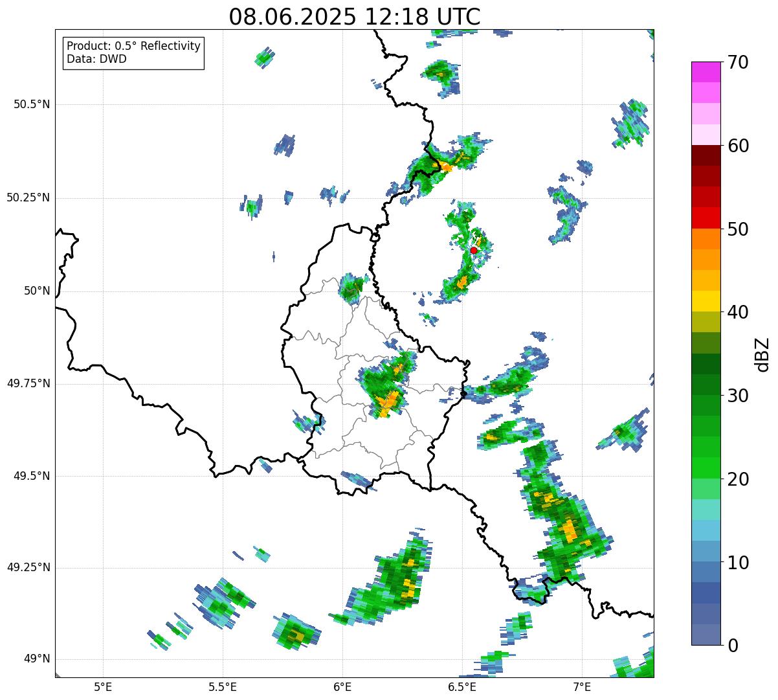The width and height of the screenshot is (778, 700).
Task: Click the colorbar tick label 10
Action: coord(738,563)
